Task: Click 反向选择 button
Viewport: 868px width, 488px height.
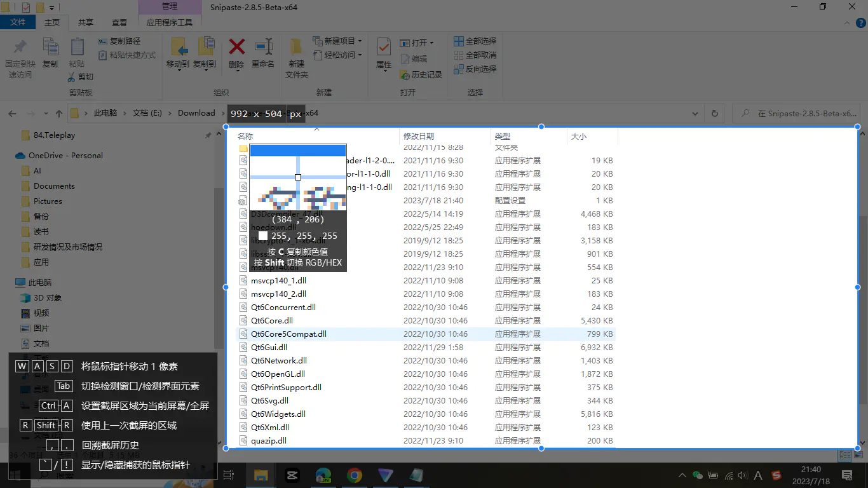Action: tap(475, 69)
